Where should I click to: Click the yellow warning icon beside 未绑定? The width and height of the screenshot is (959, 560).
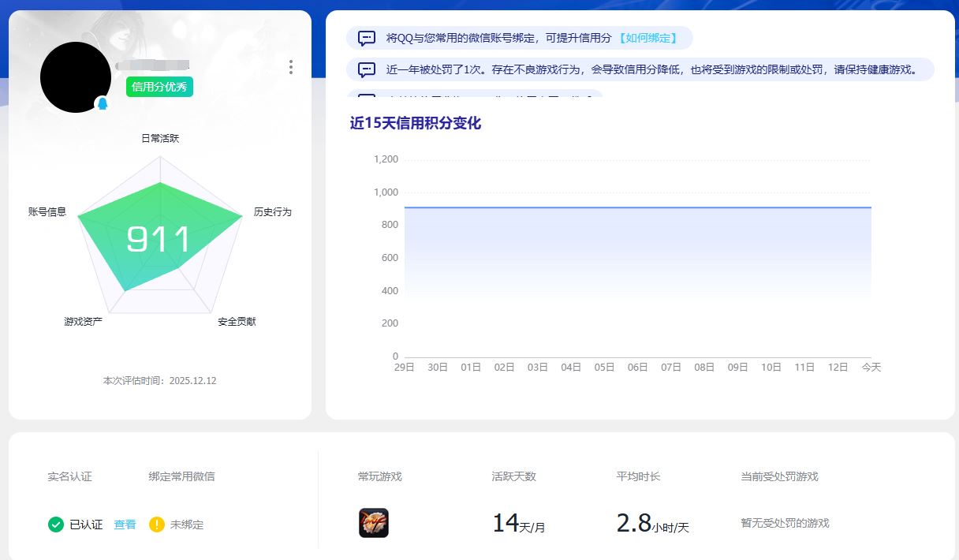click(157, 523)
